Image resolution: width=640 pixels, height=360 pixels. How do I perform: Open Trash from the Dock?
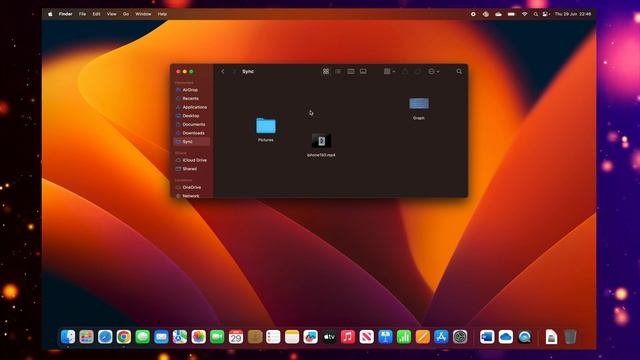point(570,337)
